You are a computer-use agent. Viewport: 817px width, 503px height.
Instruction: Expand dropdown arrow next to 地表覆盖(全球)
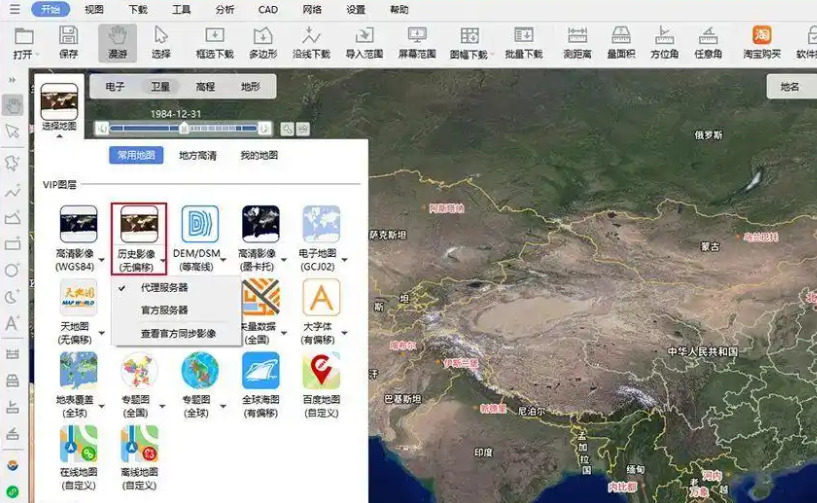[x=102, y=406]
